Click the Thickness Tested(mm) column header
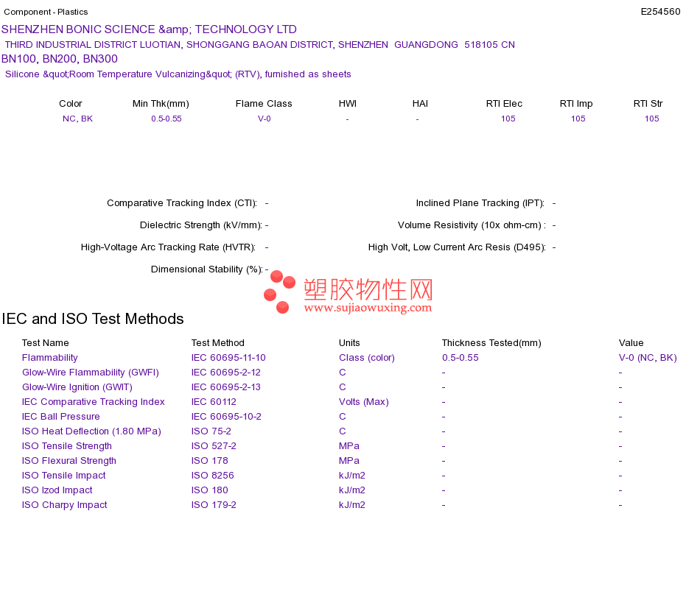Screen dimensions: 700x589 coord(491,342)
